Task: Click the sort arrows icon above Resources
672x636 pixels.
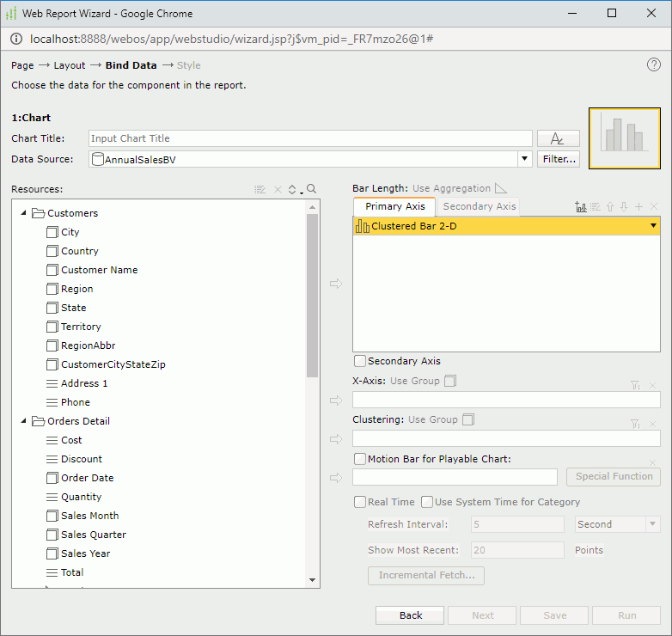Action: [292, 189]
